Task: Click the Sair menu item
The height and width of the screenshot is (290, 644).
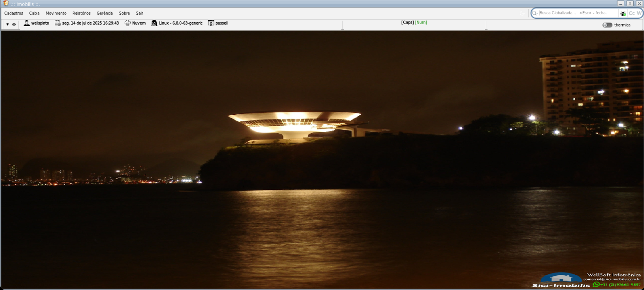Action: (x=139, y=13)
